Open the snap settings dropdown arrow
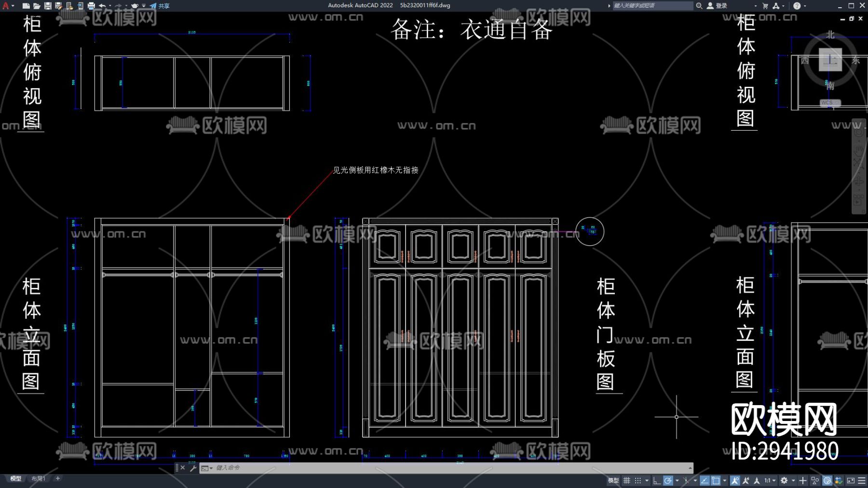Screen dimensions: 868x488 click(647, 481)
